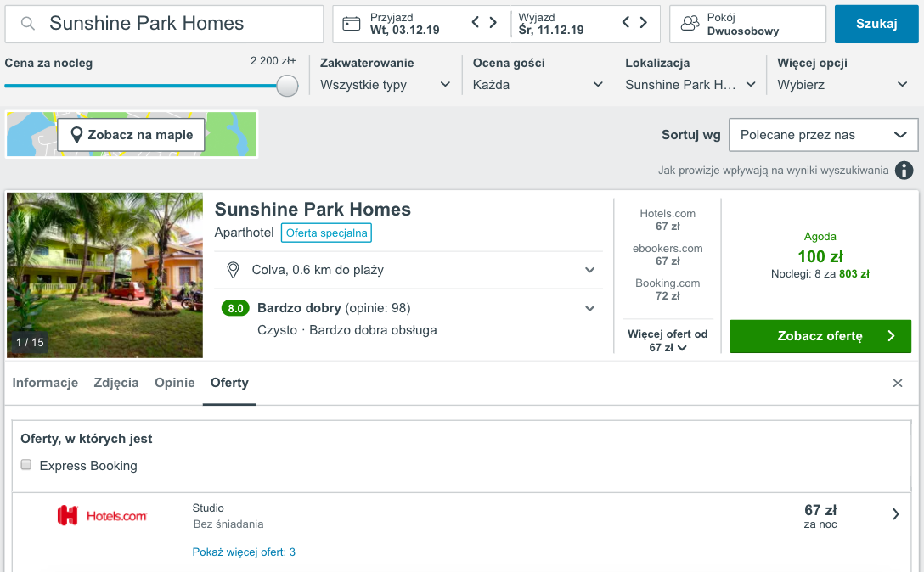Click the price per night slider handle
Screen dimensions: 924x572
(x=287, y=86)
